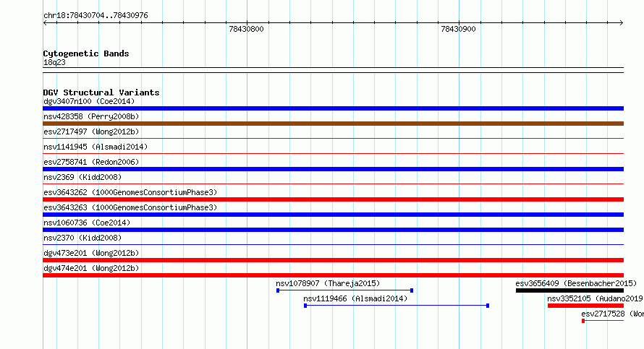Open nsv1141945 (Alsmadi2014) variant label
The height and width of the screenshot is (349, 644).
click(96, 147)
